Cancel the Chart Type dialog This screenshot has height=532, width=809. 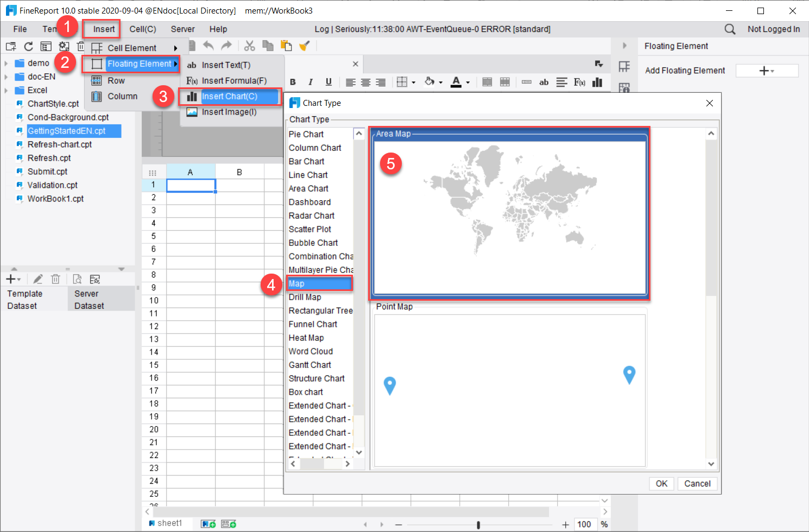click(x=697, y=483)
